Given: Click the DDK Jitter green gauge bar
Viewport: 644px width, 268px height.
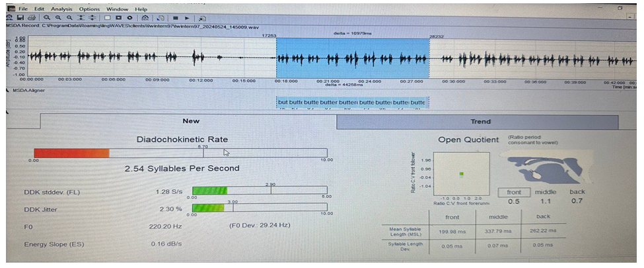Looking at the screenshot, I should coord(207,208).
